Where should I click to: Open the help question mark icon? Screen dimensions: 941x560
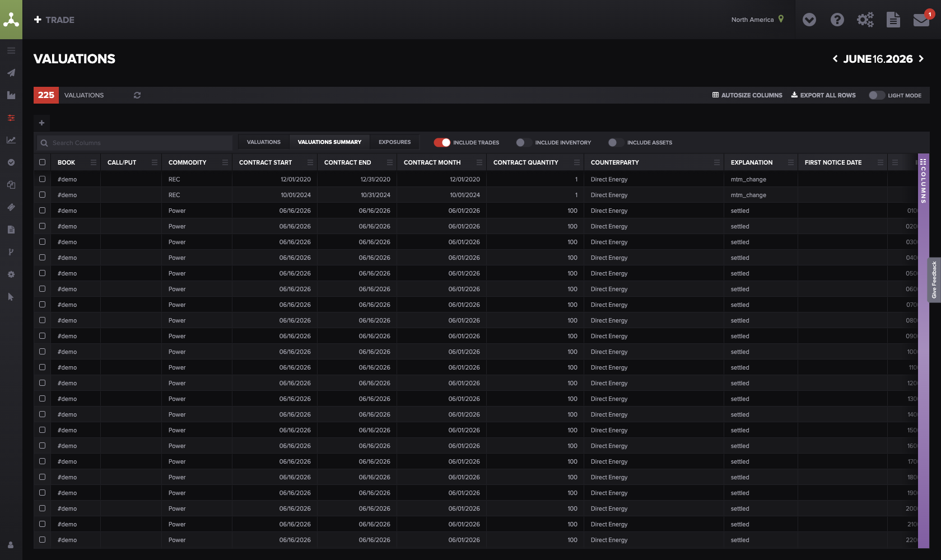[837, 20]
